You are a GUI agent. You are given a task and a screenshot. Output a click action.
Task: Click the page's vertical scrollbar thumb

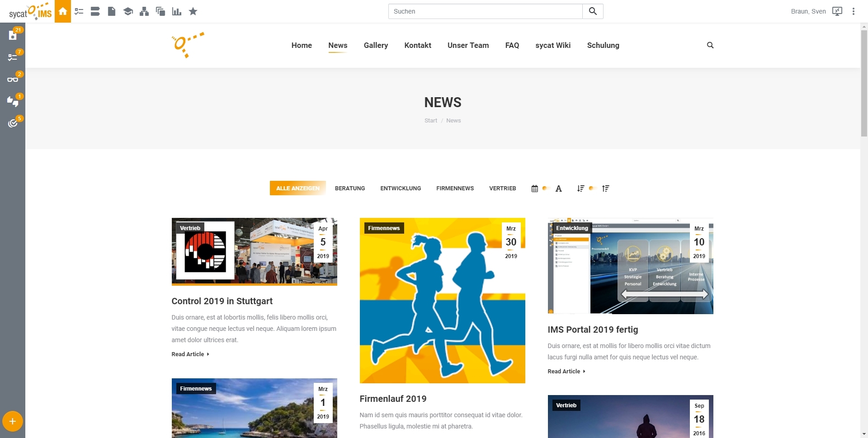point(864,83)
